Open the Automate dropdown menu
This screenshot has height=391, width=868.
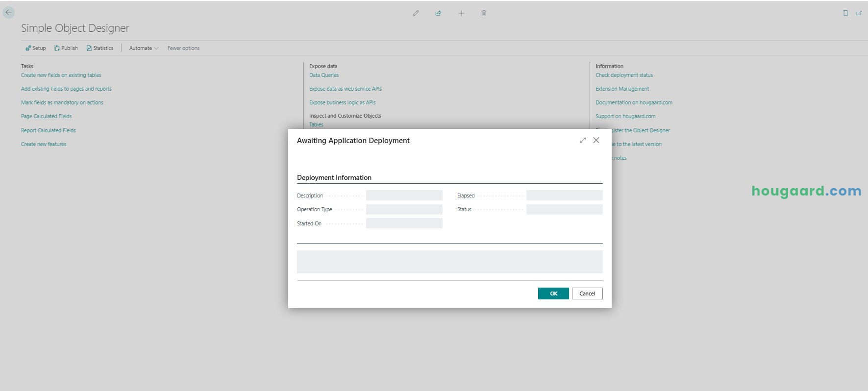point(144,48)
